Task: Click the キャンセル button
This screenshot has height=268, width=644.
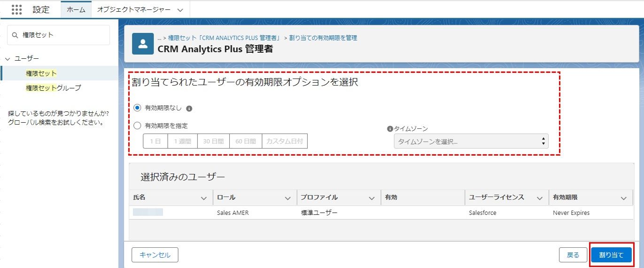Action: coord(155,255)
